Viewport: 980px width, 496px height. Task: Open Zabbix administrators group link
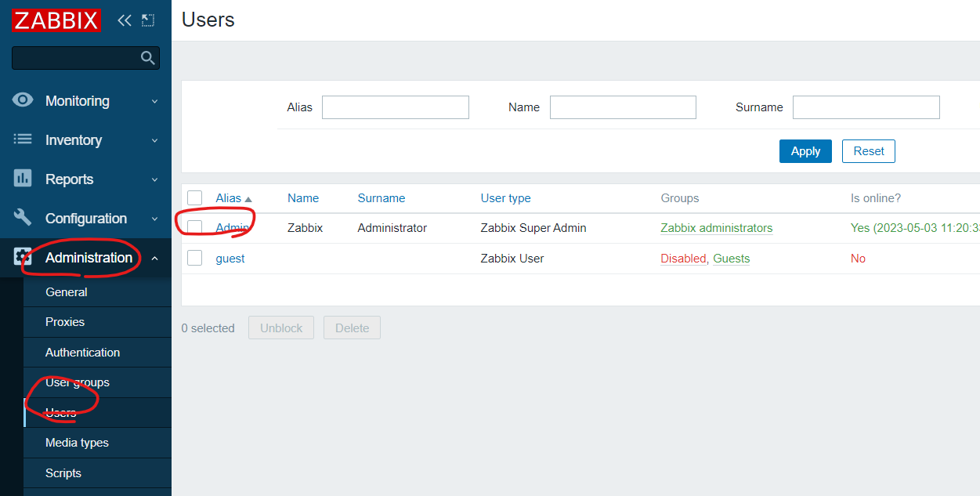(717, 228)
